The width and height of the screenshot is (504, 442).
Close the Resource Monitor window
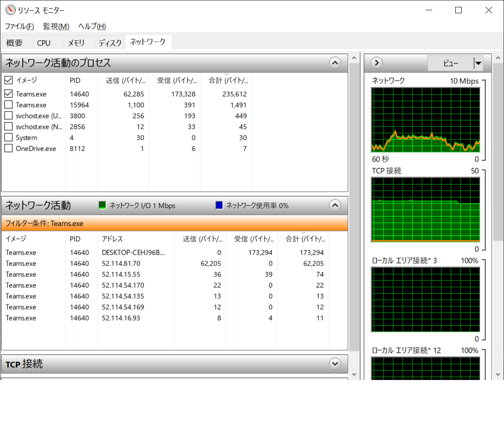pyautogui.click(x=489, y=10)
